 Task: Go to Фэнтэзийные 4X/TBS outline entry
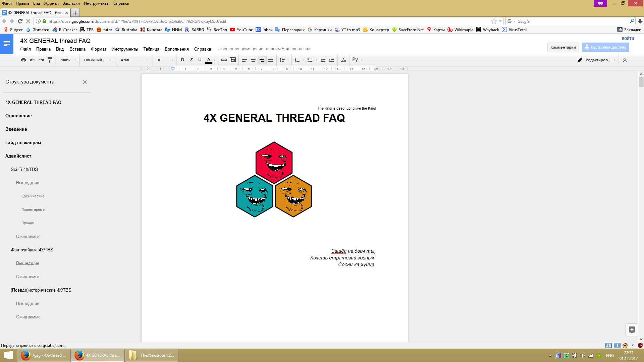32,250
